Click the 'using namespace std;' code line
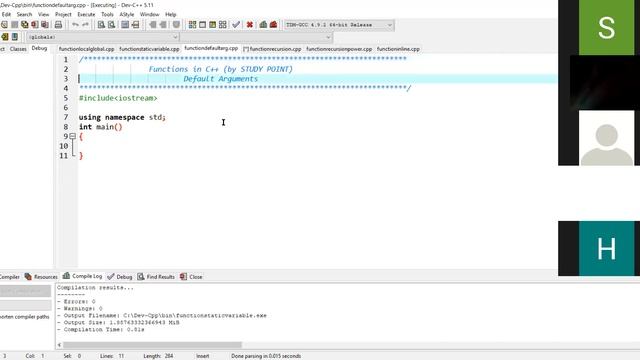640x360 pixels. (122, 117)
